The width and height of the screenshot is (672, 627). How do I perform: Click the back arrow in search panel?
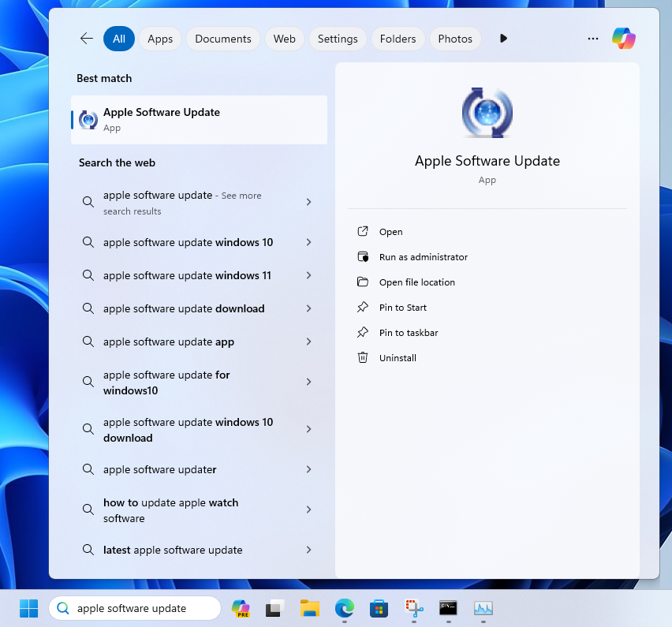click(87, 39)
